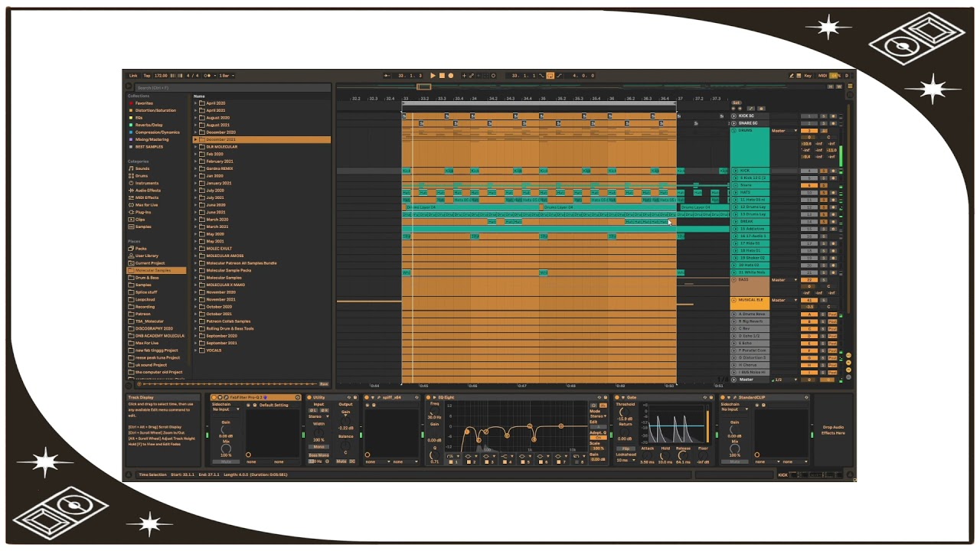Screen dimensions: 980x551
Task: Select the FabFilter Pro-Q 3 device title
Action: [245, 398]
